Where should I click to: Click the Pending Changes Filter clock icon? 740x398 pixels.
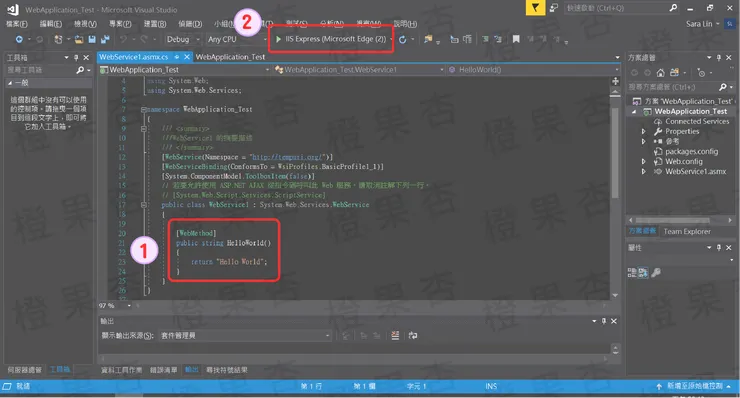[701, 73]
